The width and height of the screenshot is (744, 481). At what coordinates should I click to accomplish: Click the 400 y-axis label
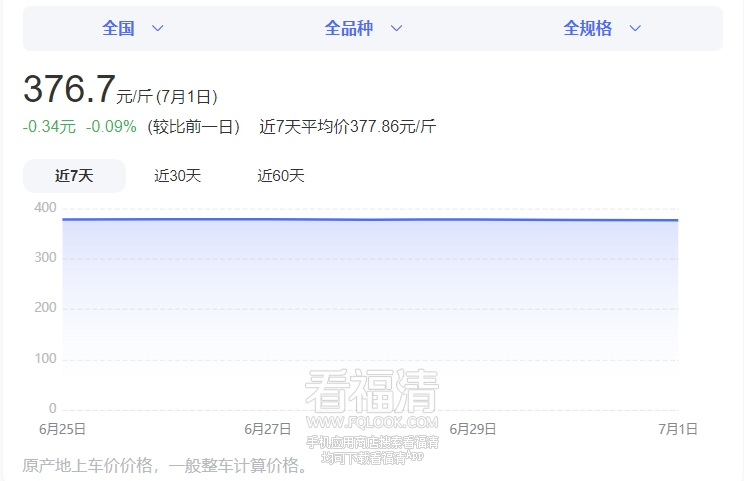click(x=45, y=208)
